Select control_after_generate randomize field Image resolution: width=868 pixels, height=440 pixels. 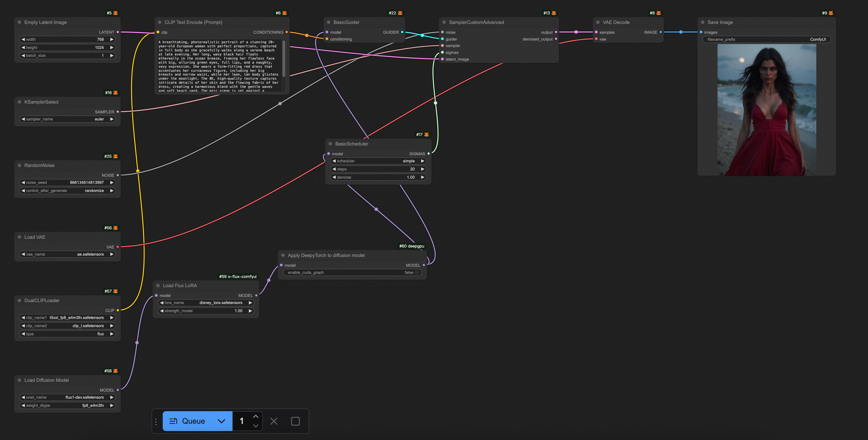pos(67,191)
